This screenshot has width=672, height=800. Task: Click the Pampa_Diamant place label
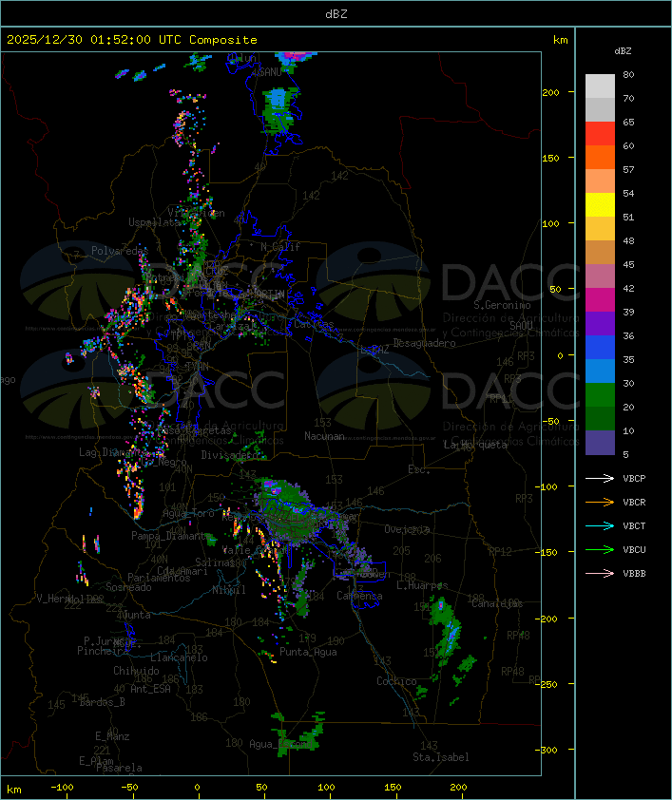[x=168, y=536]
